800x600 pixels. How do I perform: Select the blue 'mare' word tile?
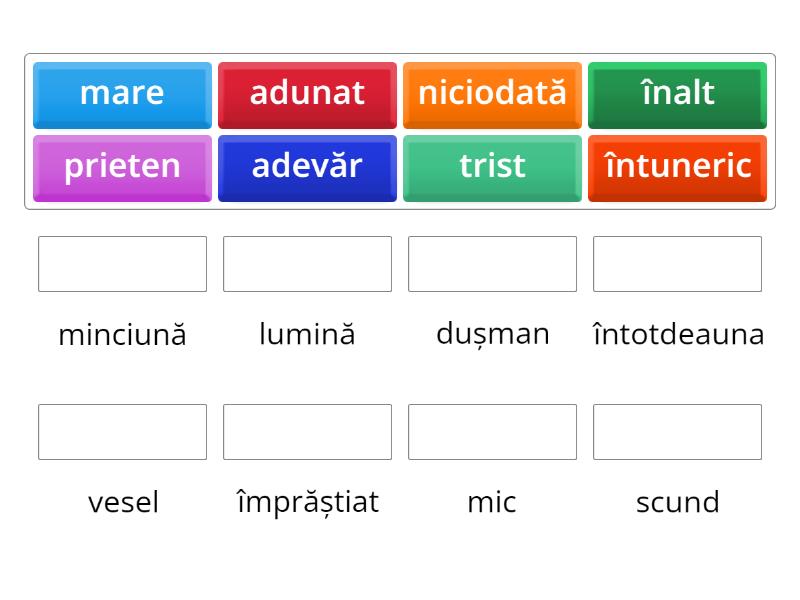(122, 95)
